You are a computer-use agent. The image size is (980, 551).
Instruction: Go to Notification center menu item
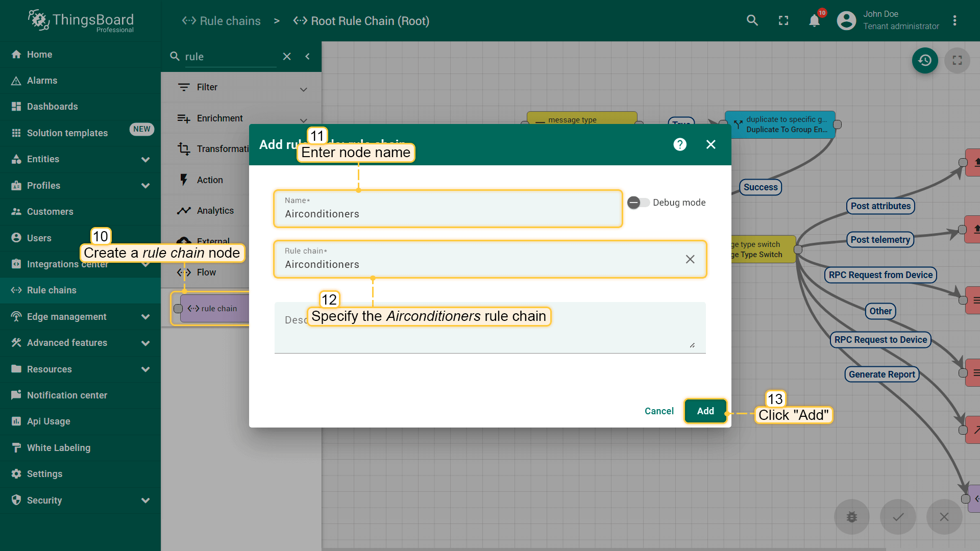67,395
